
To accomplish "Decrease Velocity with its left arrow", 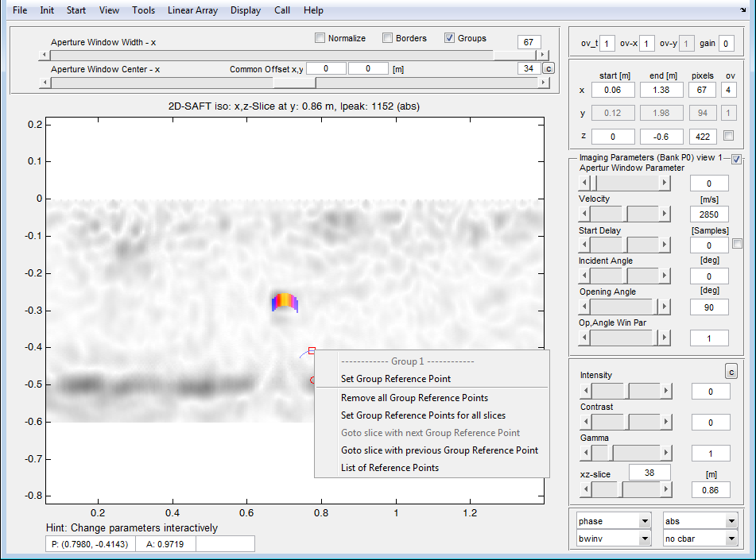I will pyautogui.click(x=584, y=214).
